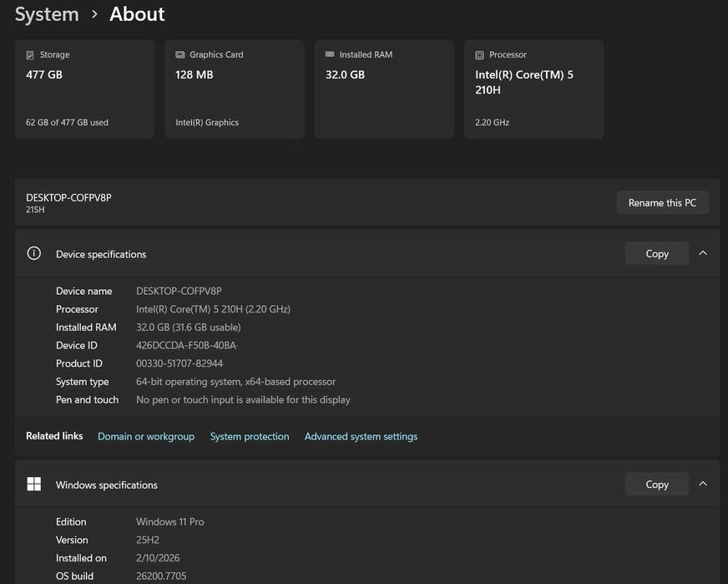Open the Graphics Card 128 MB card
Viewport: 728px width, 584px height.
tap(235, 89)
